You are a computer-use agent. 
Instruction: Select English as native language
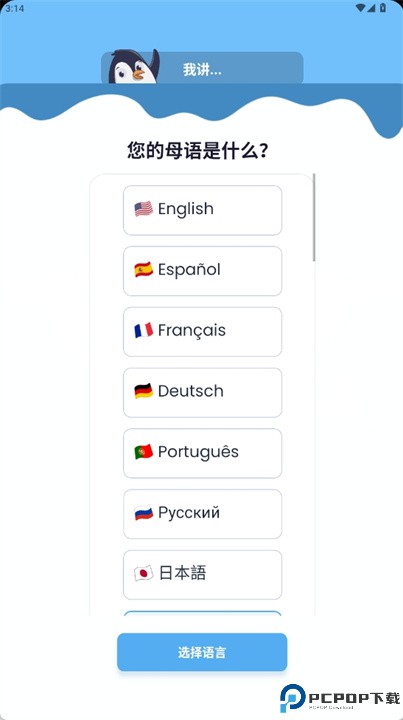[202, 210]
